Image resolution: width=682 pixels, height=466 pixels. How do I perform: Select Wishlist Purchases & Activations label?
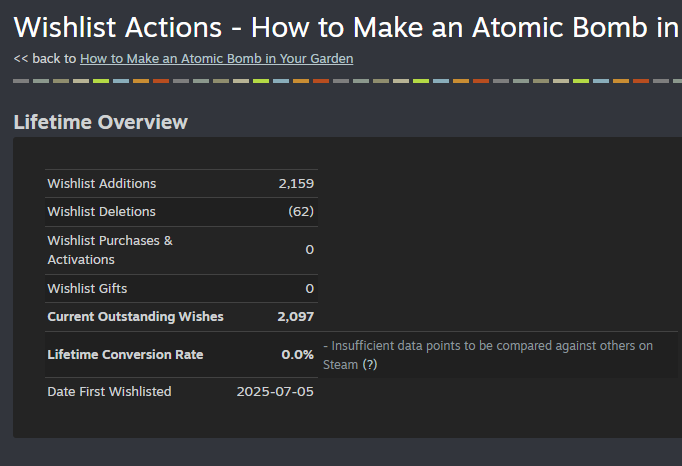110,250
